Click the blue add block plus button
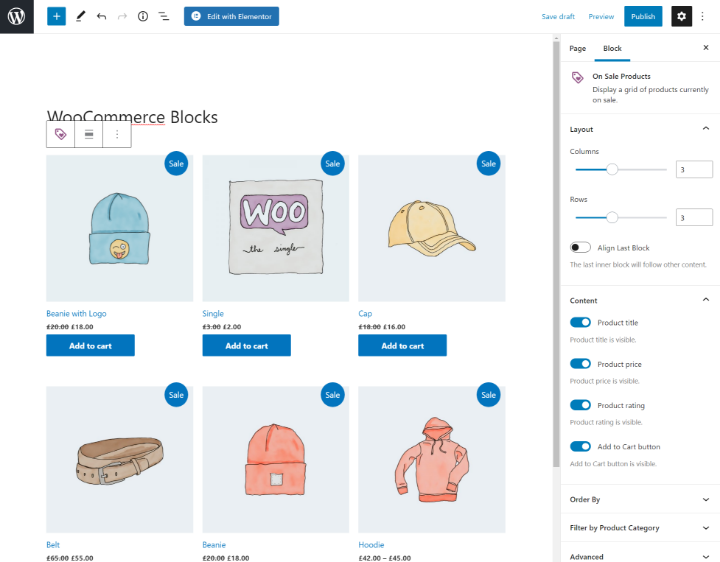720x562 pixels. (56, 17)
